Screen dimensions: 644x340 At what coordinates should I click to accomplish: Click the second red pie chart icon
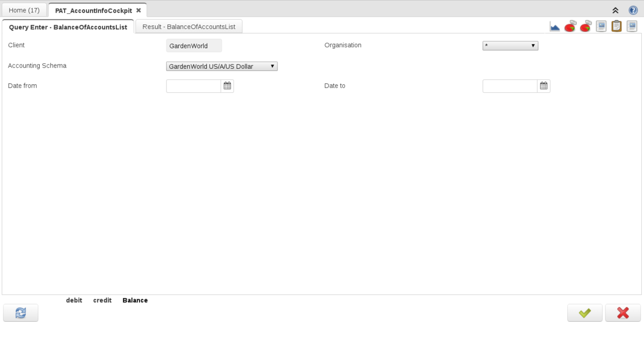point(586,26)
